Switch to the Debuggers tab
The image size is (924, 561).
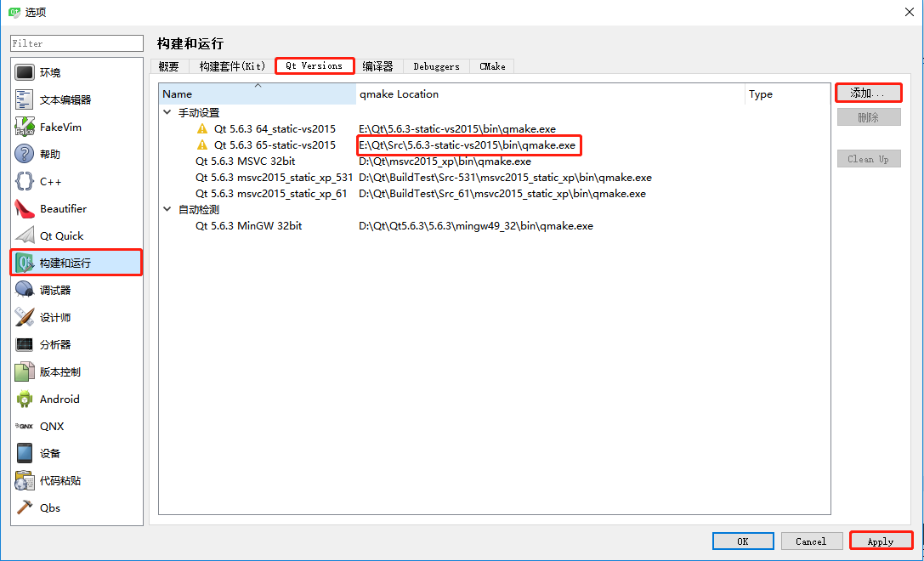(x=436, y=66)
